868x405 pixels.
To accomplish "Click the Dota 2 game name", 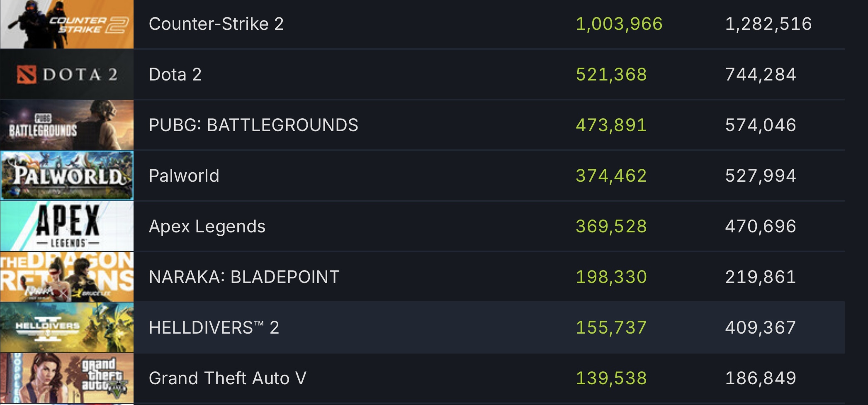I will (175, 75).
